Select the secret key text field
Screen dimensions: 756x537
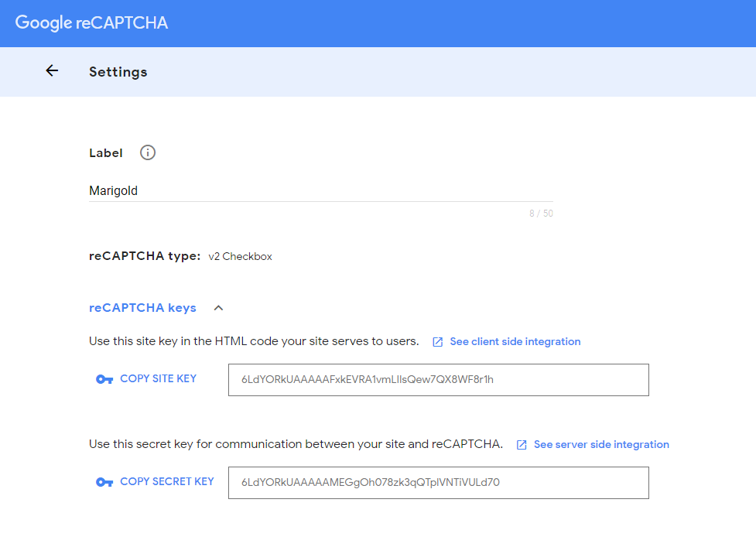pyautogui.click(x=439, y=483)
